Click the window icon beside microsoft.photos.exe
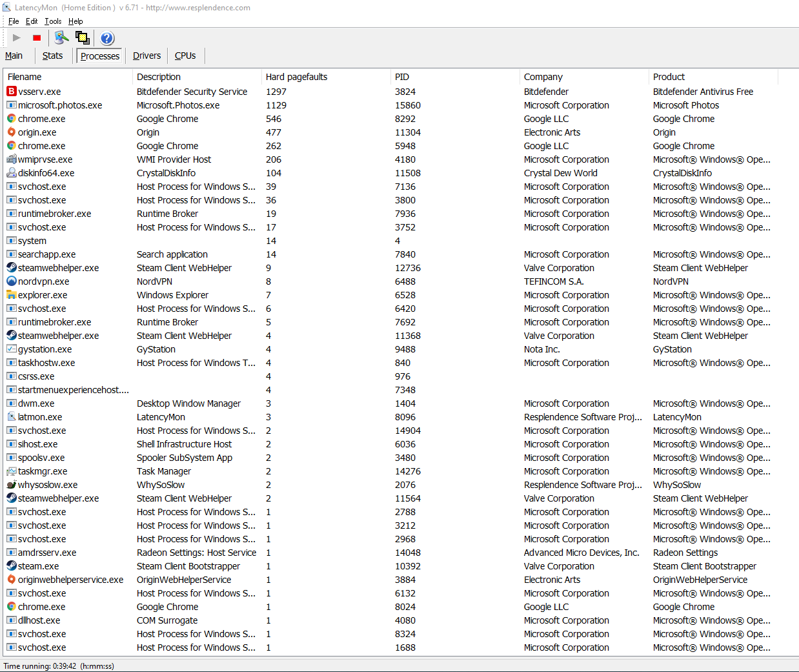 12,105
